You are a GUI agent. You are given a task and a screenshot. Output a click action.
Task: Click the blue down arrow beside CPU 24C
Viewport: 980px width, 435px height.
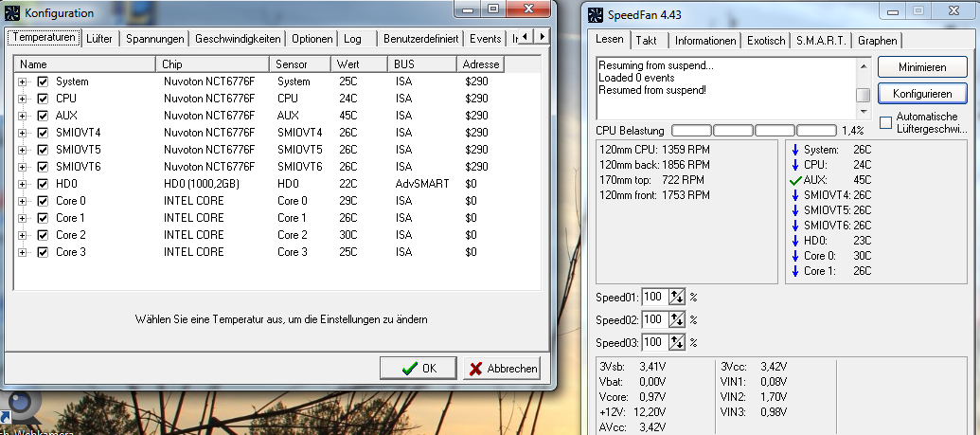pyautogui.click(x=795, y=165)
